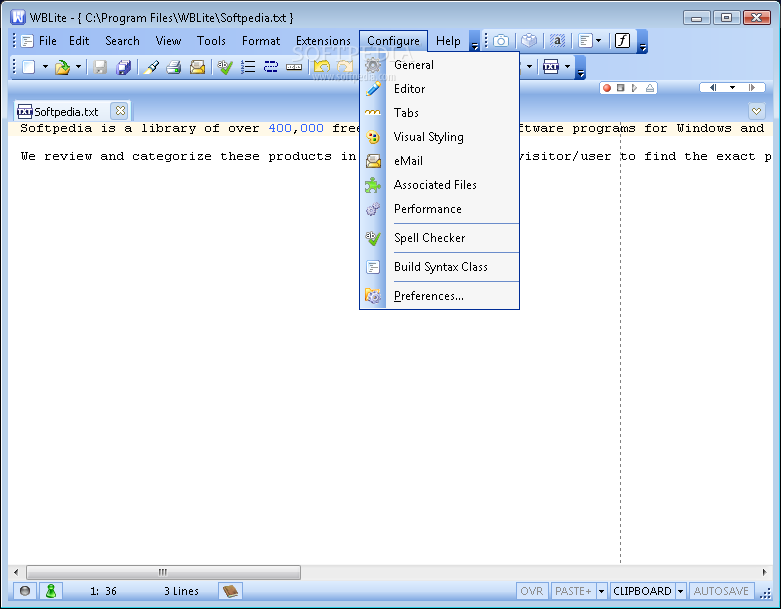Expand the tab list chevron at right
This screenshot has width=781, height=609.
(756, 111)
